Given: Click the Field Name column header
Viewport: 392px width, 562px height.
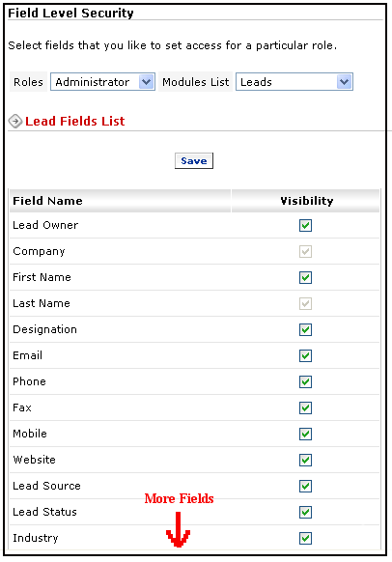Looking at the screenshot, I should 47,201.
